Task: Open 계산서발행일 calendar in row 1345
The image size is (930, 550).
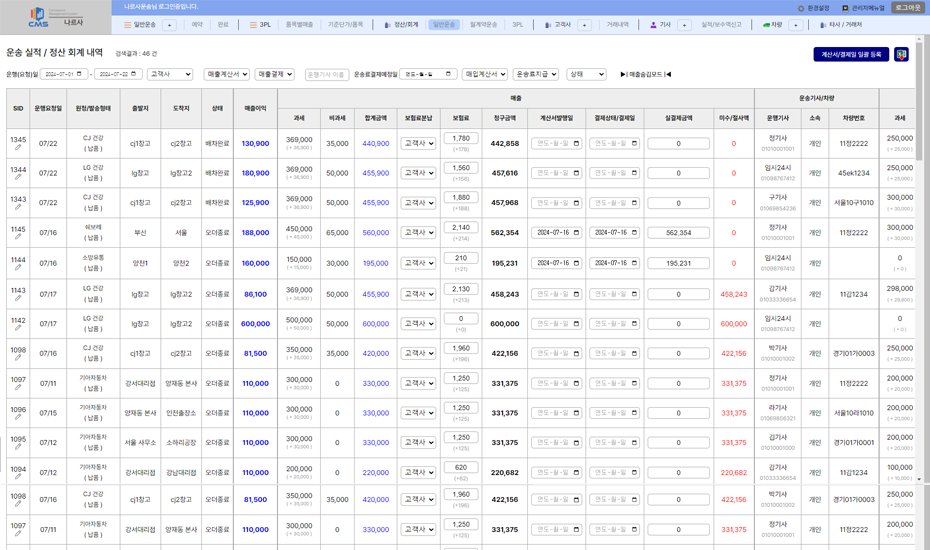Action: [577, 144]
